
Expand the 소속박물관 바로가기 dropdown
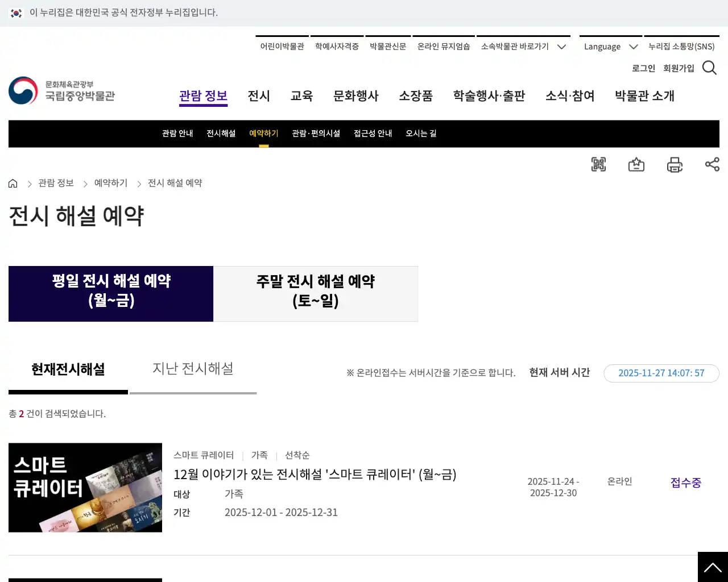523,47
